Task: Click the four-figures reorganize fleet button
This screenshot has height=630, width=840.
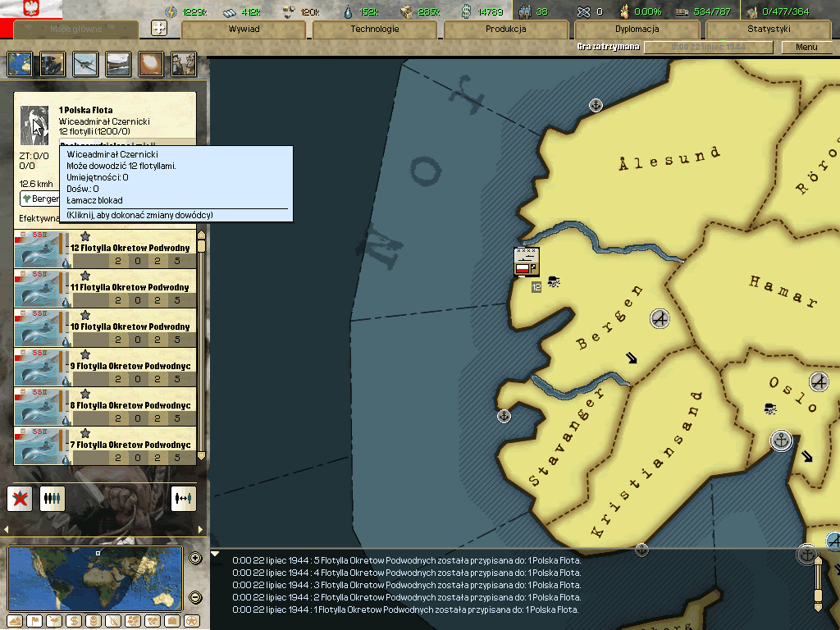Action: 52,499
